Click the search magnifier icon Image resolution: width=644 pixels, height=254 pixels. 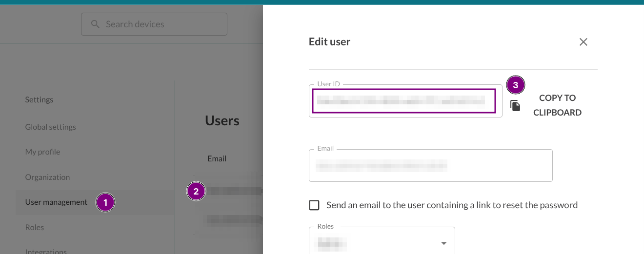pos(95,24)
